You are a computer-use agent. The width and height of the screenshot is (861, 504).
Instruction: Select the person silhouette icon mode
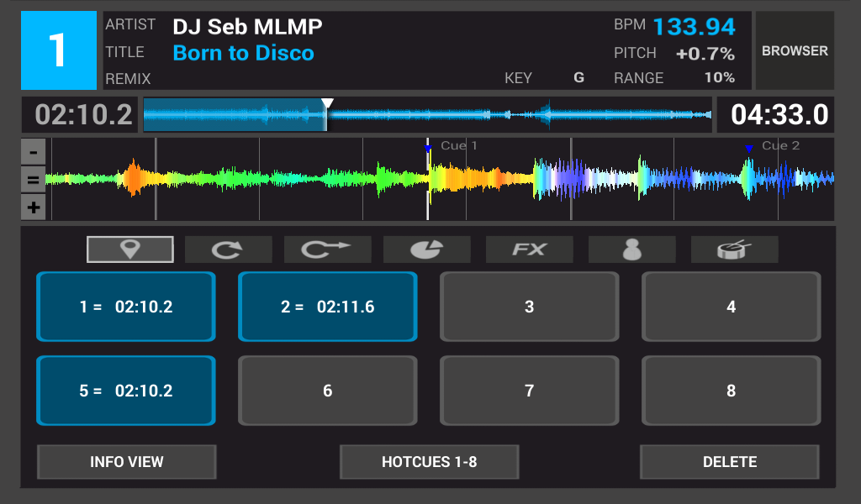pyautogui.click(x=631, y=249)
